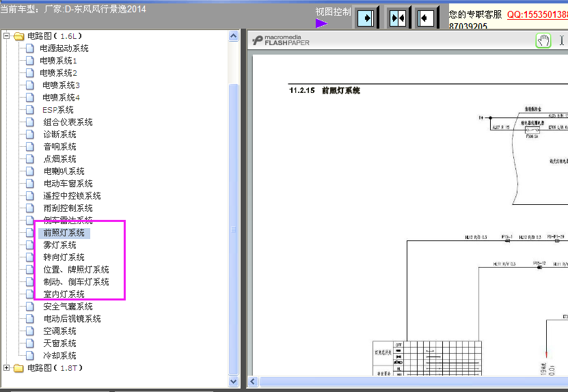Open the ESP系统 diagram
This screenshot has width=568, height=392.
[x=58, y=110]
